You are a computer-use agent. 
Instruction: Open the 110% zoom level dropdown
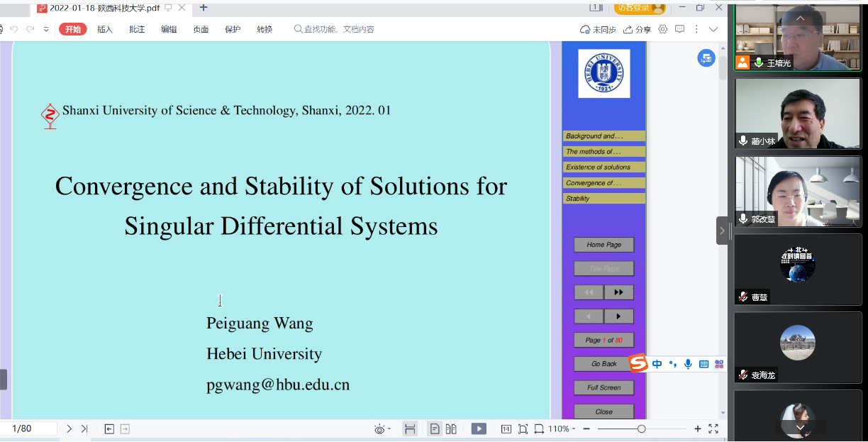562,429
